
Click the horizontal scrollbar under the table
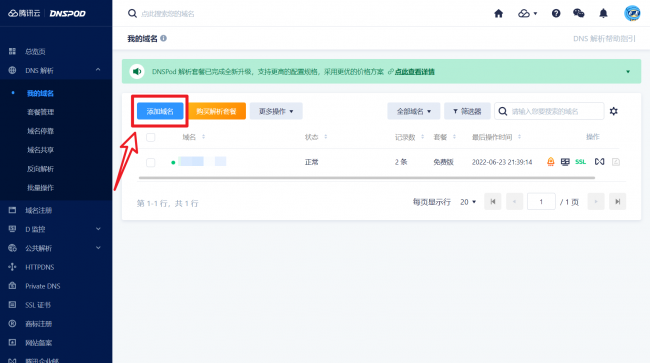tap(367, 178)
